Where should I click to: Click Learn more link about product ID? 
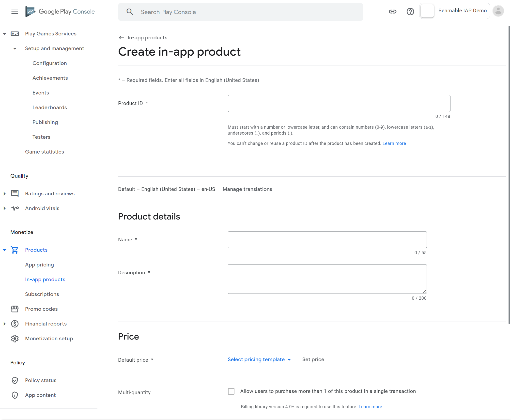coord(394,143)
